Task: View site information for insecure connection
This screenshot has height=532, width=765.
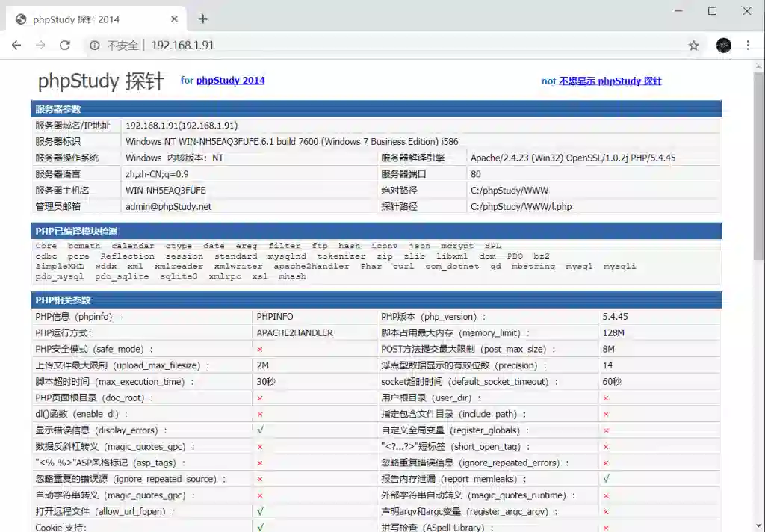Action: click(x=95, y=46)
